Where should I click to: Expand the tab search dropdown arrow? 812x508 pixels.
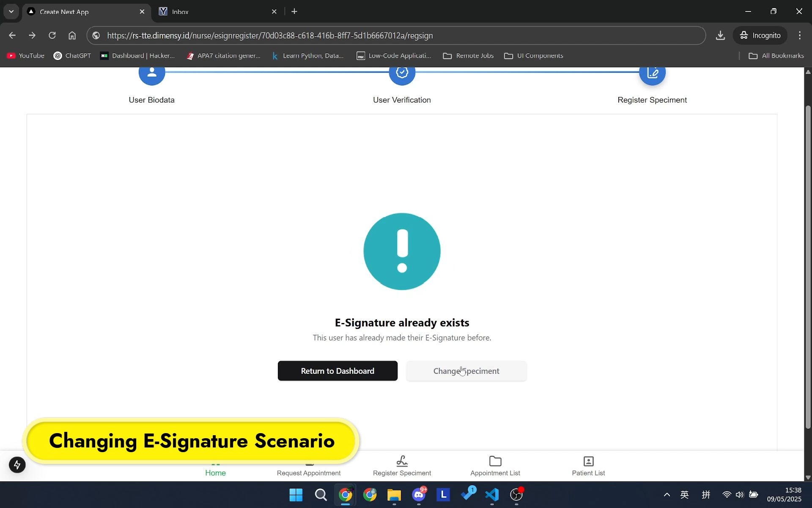pos(11,11)
